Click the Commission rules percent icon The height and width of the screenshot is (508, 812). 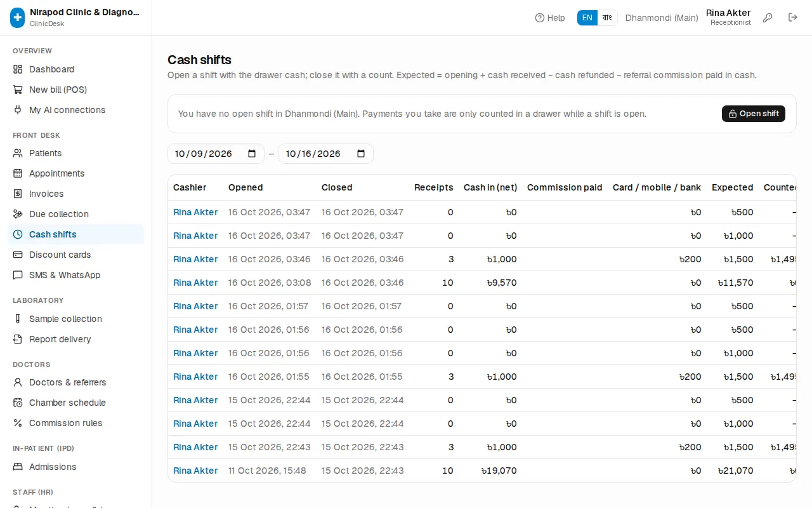18,423
